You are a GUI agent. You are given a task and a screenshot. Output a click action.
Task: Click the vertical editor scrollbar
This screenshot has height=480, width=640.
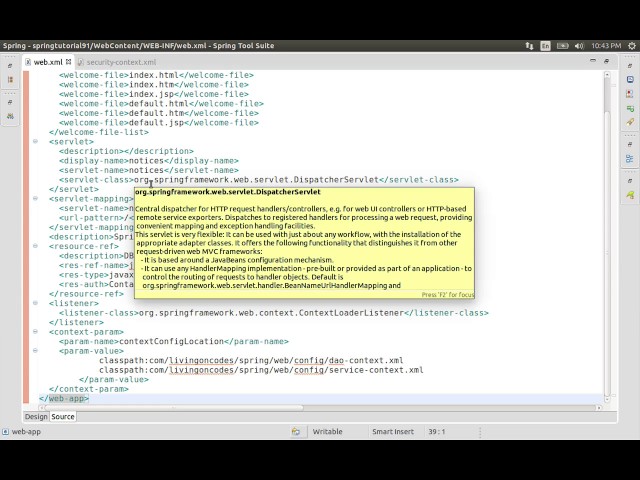click(609, 200)
